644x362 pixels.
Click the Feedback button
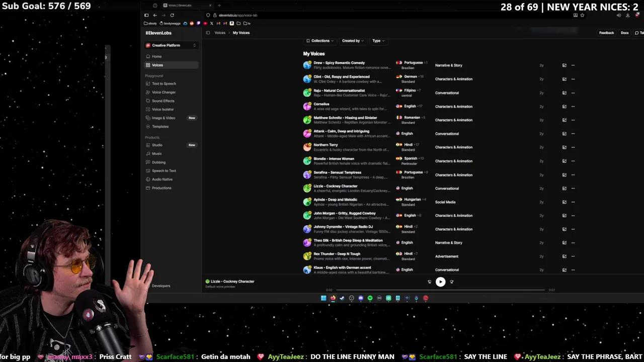click(x=606, y=33)
